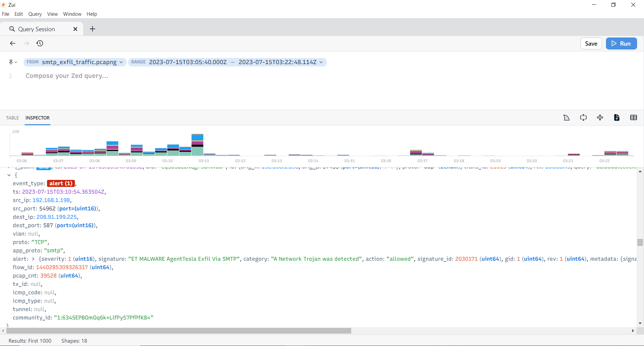Close the Query Session tab
Screen dimensions: 644x346
pyautogui.click(x=75, y=29)
